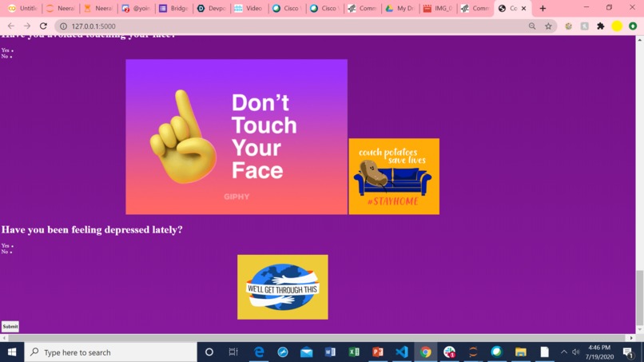644x362 pixels.
Task: Open a new browser tab
Action: pyautogui.click(x=543, y=8)
